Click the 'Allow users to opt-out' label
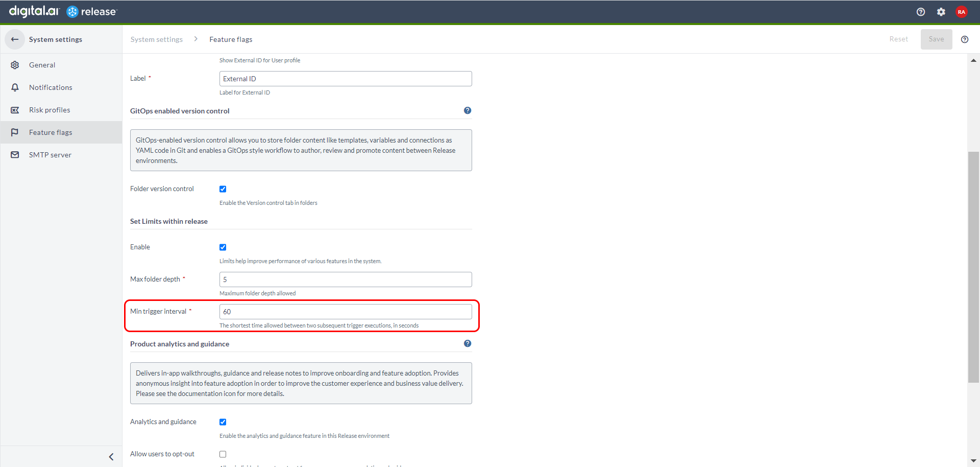 coord(162,454)
